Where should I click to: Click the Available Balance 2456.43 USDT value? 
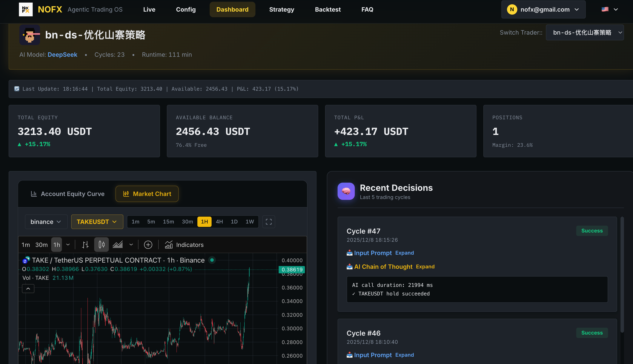[x=213, y=132]
